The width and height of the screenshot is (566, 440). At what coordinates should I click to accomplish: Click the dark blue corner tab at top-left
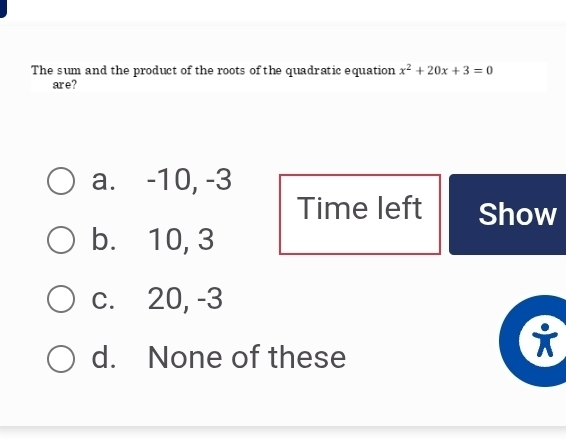3,8
